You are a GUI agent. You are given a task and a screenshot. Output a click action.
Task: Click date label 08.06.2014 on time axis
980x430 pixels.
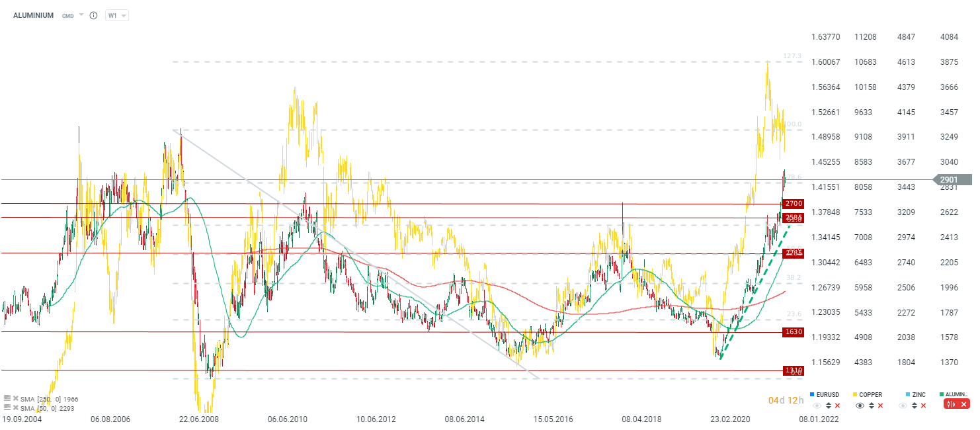coord(466,419)
